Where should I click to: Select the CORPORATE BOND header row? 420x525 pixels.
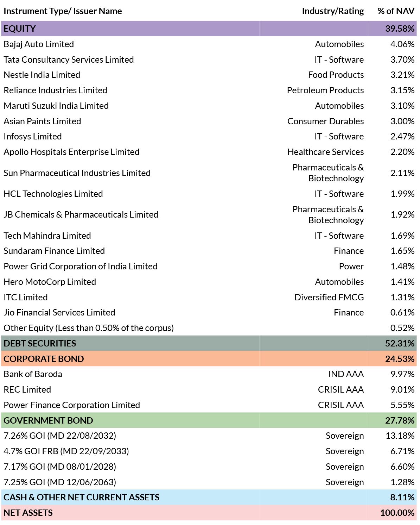click(x=209, y=359)
